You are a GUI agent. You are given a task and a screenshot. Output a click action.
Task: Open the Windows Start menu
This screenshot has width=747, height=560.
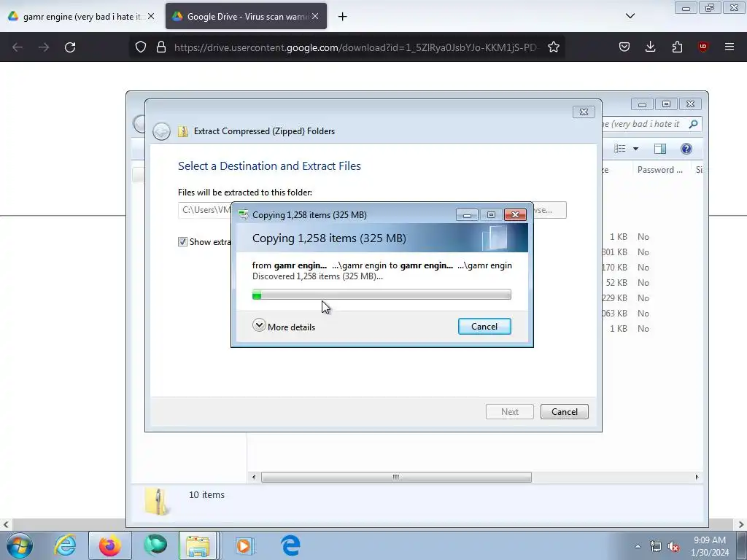tap(20, 545)
